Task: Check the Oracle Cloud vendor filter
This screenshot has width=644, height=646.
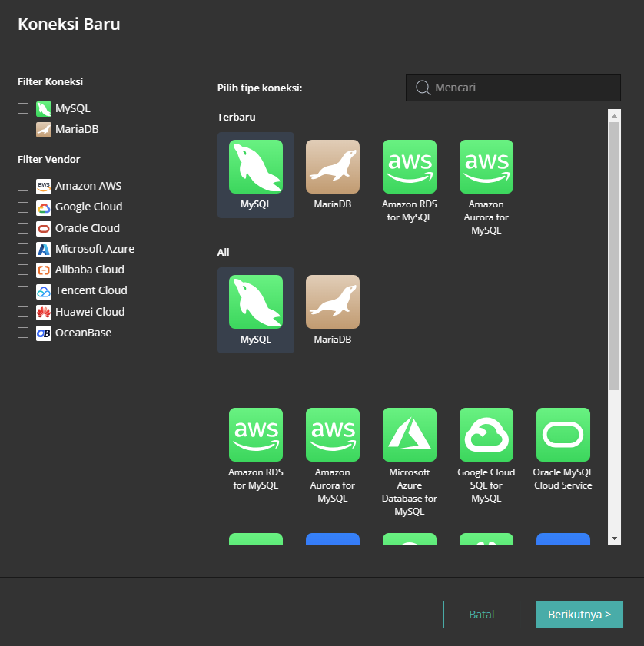Action: click(23, 228)
